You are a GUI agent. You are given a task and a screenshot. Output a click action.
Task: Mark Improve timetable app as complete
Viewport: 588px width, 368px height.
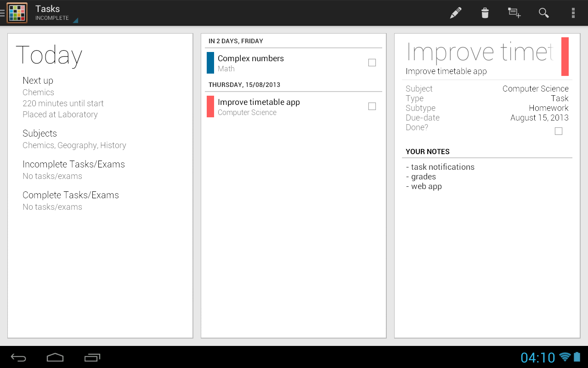[372, 106]
